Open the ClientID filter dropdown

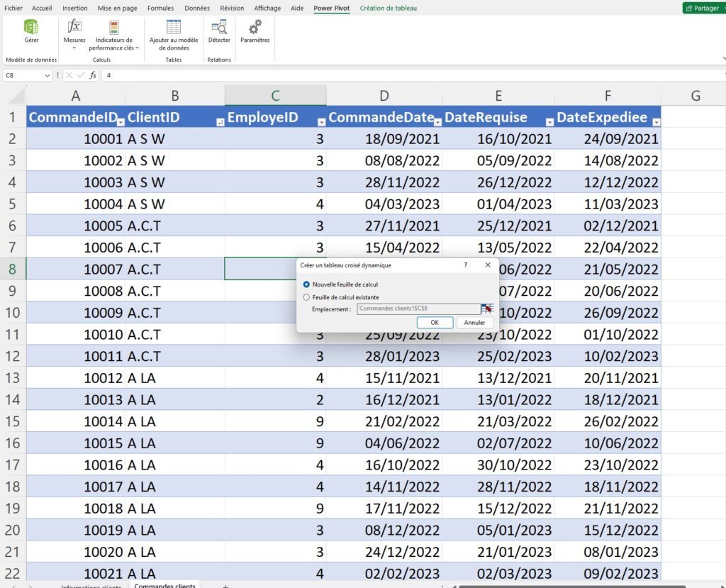pos(220,122)
